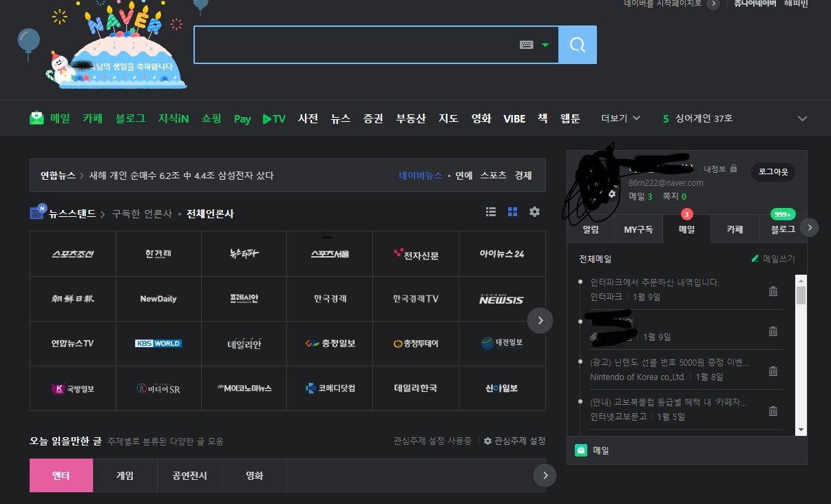Open 웹툰 in the navigation bar
This screenshot has height=504, width=831.
[570, 118]
